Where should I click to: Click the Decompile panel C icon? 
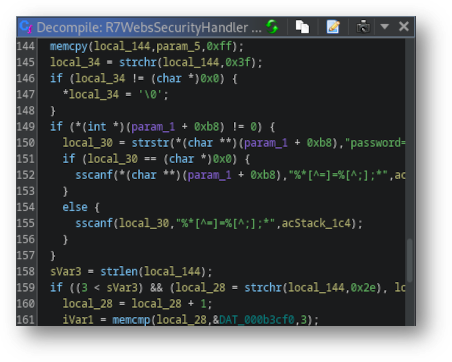click(x=26, y=27)
